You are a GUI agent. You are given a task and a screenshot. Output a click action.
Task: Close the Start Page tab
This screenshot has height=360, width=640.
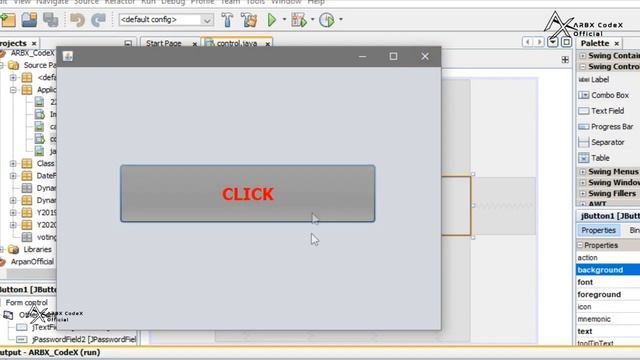[x=195, y=44]
